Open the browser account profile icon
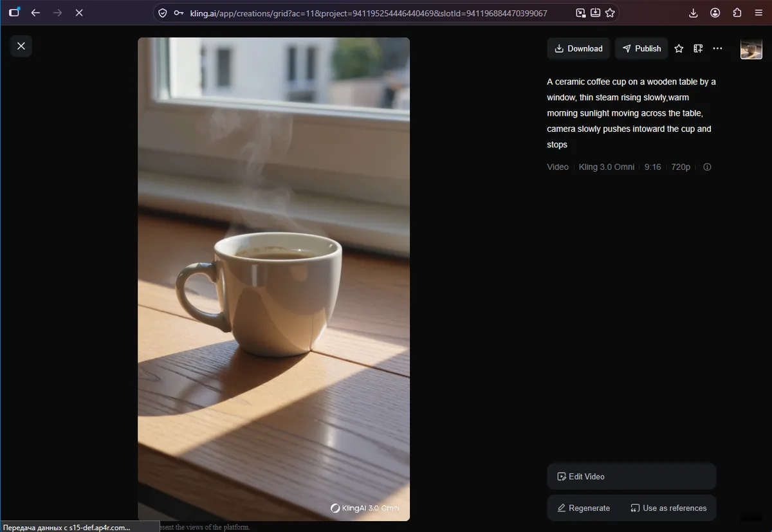Screen dimensions: 772x532 coord(715,13)
